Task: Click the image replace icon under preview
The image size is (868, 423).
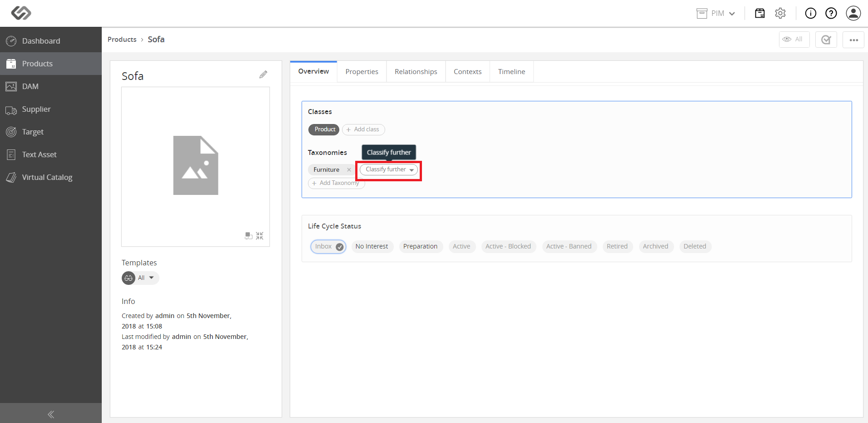Action: click(248, 236)
